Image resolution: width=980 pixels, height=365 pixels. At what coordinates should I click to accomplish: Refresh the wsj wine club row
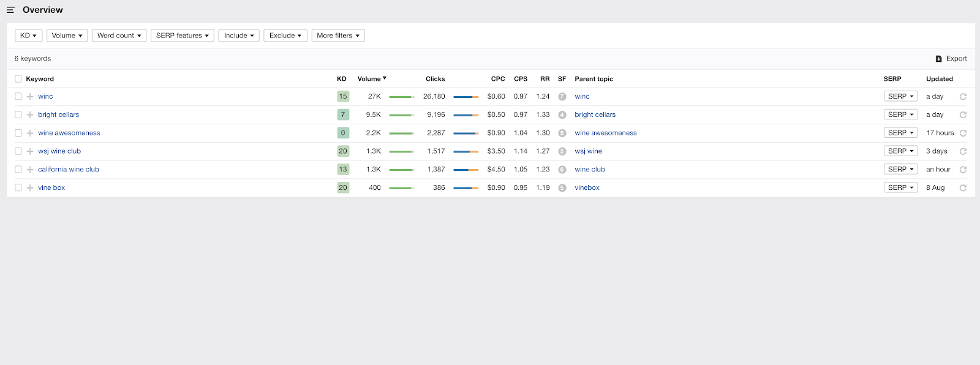pyautogui.click(x=963, y=151)
